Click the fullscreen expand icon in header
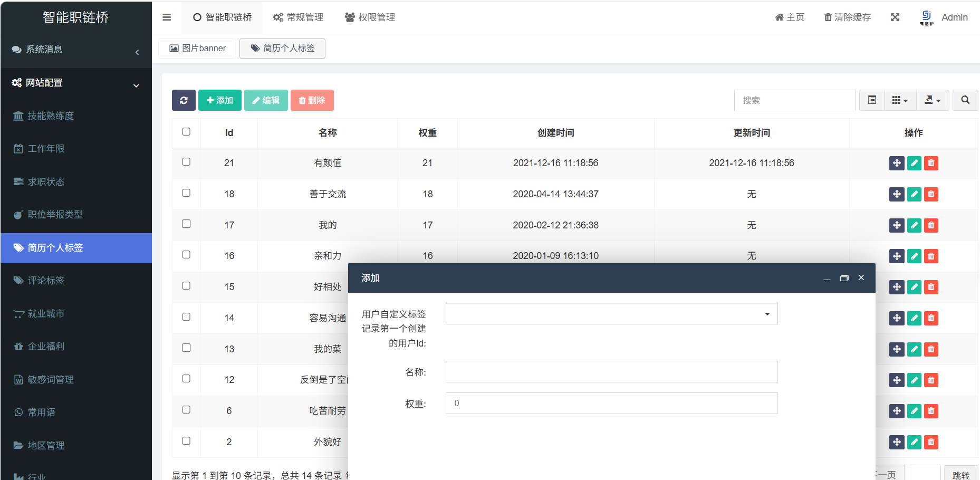The image size is (980, 480). [x=895, y=17]
